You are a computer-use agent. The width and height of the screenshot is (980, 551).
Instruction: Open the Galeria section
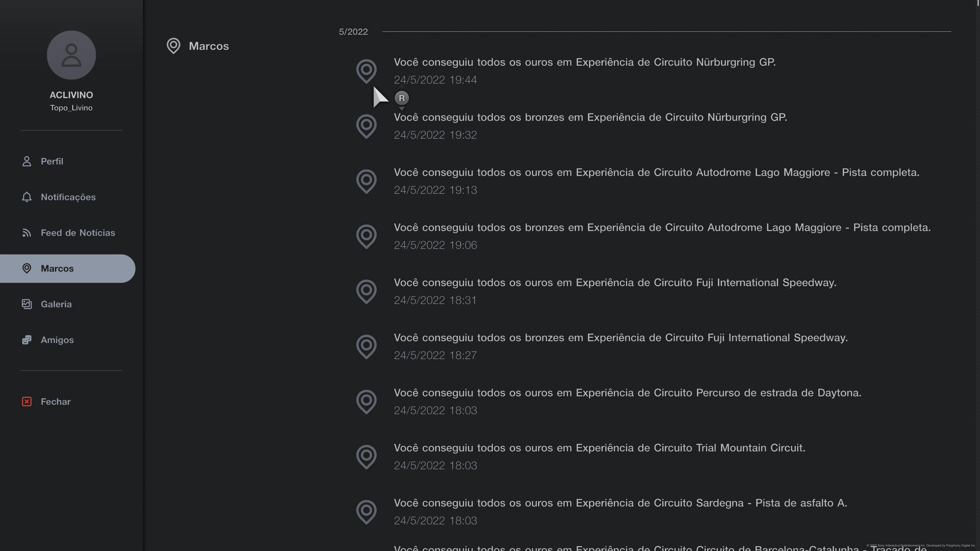click(68, 304)
